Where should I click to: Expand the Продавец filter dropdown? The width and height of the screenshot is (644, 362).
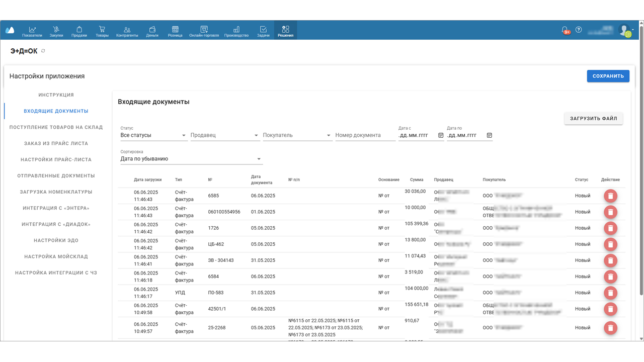tap(256, 135)
